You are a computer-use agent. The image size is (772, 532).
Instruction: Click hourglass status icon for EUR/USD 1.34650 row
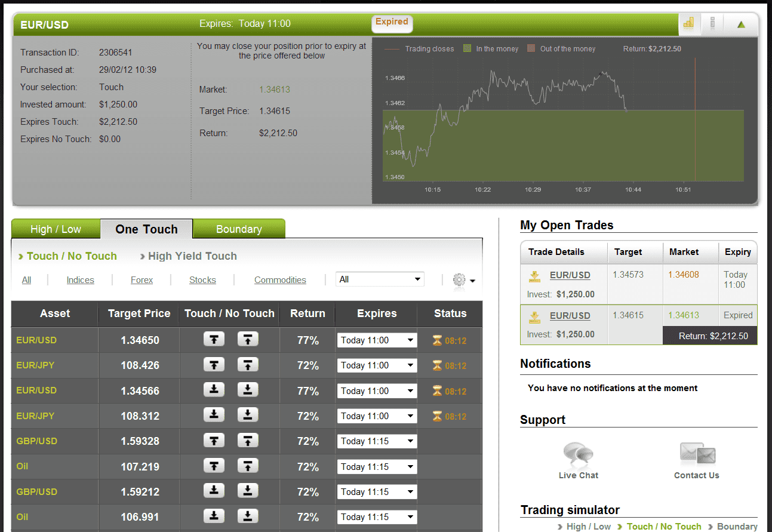click(x=438, y=341)
